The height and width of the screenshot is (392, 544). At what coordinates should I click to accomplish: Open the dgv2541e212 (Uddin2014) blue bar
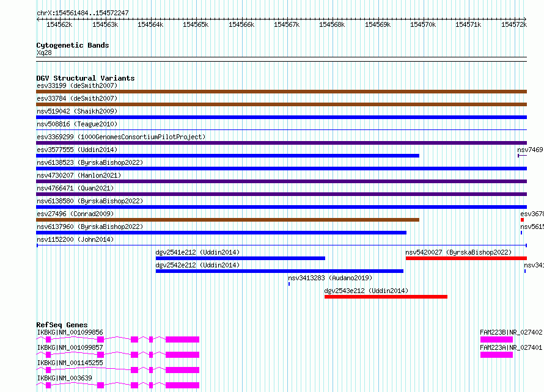tap(240, 258)
